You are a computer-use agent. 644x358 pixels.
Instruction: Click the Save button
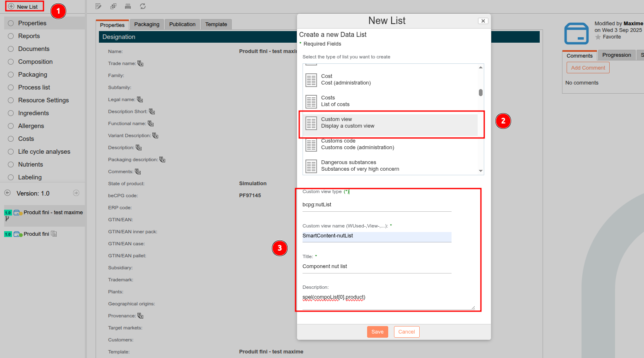click(x=377, y=332)
